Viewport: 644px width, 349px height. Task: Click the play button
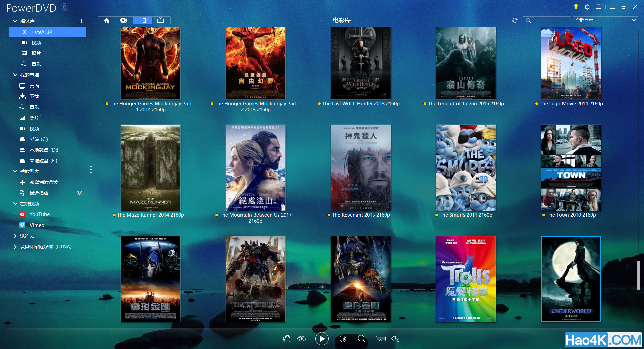(x=322, y=339)
